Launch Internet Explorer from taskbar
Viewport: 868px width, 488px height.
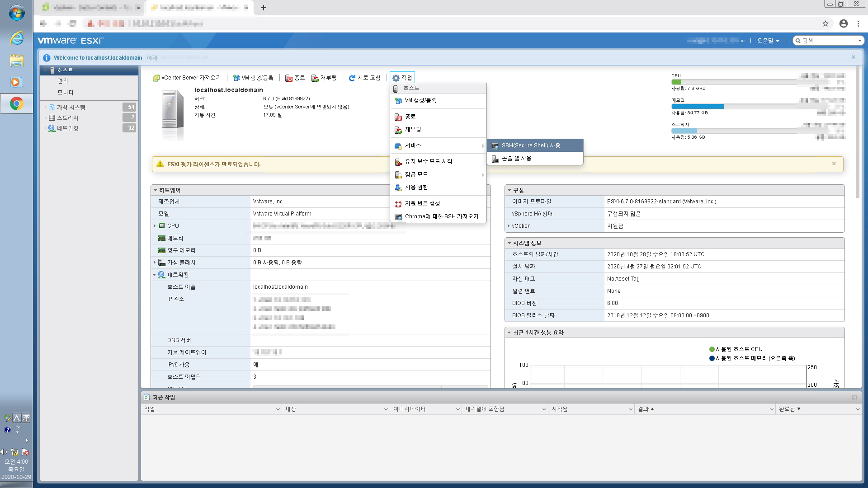(17, 38)
